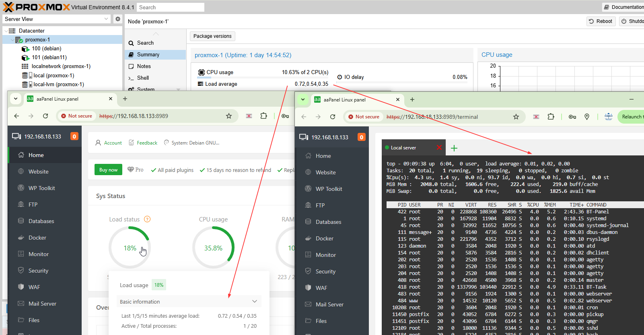Click the terminal page address bar
Viewport: 644px width, 335px height.
(432, 117)
